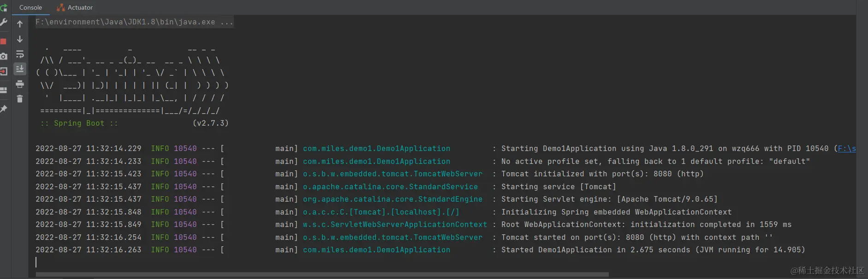Click the StandardEngine logger name in the log

pyautogui.click(x=392, y=199)
